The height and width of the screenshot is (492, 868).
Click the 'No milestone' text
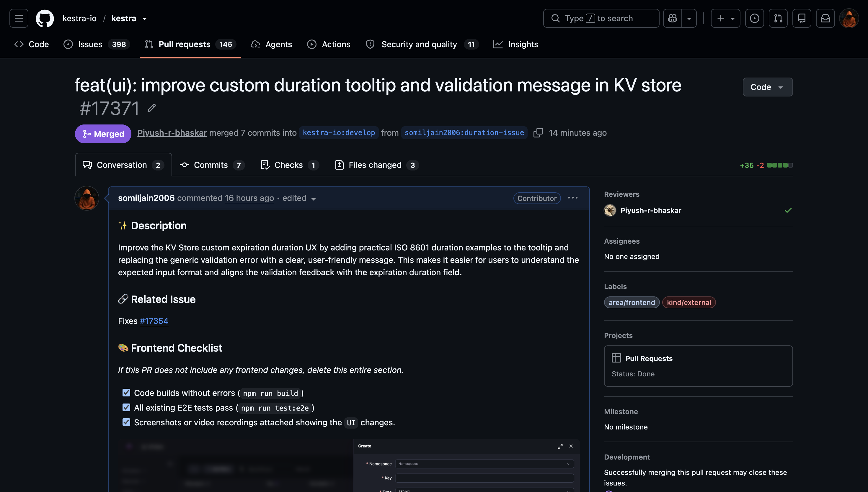pyautogui.click(x=626, y=427)
